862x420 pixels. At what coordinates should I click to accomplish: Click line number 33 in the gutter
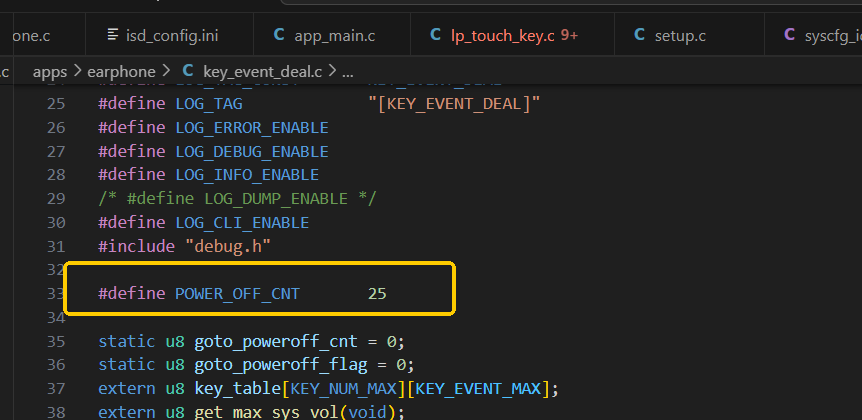56,294
